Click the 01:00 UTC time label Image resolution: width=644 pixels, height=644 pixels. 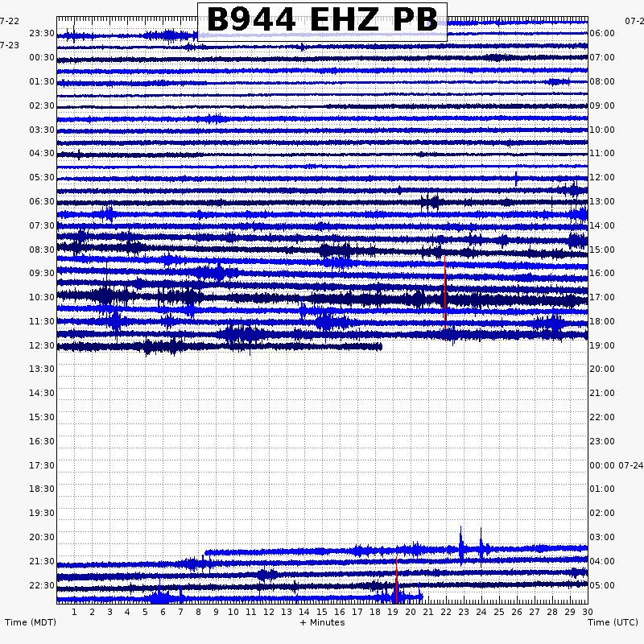click(x=602, y=489)
